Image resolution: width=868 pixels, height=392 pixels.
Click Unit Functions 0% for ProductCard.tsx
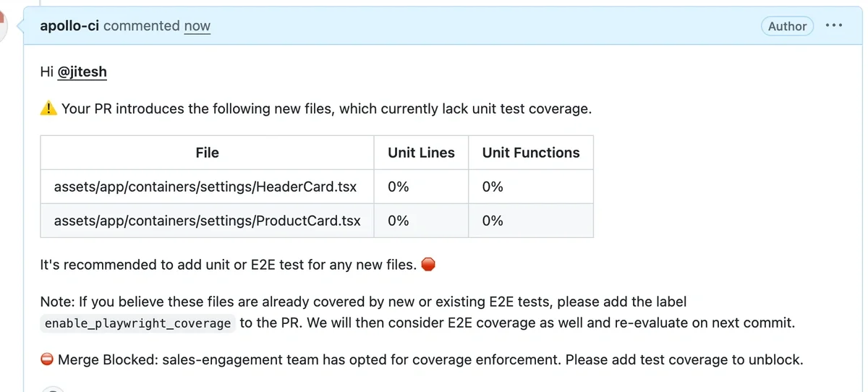click(x=493, y=221)
